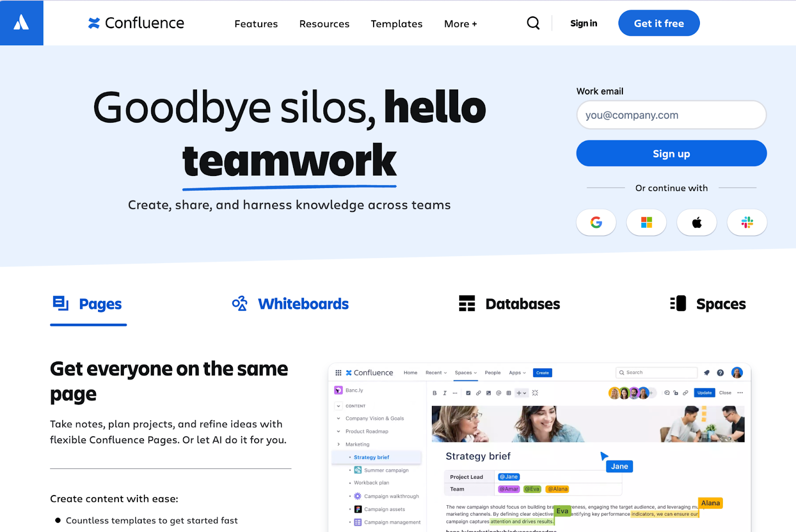Screen dimensions: 796x532
Task: Click the notifications icon in preview header
Action: click(x=706, y=372)
